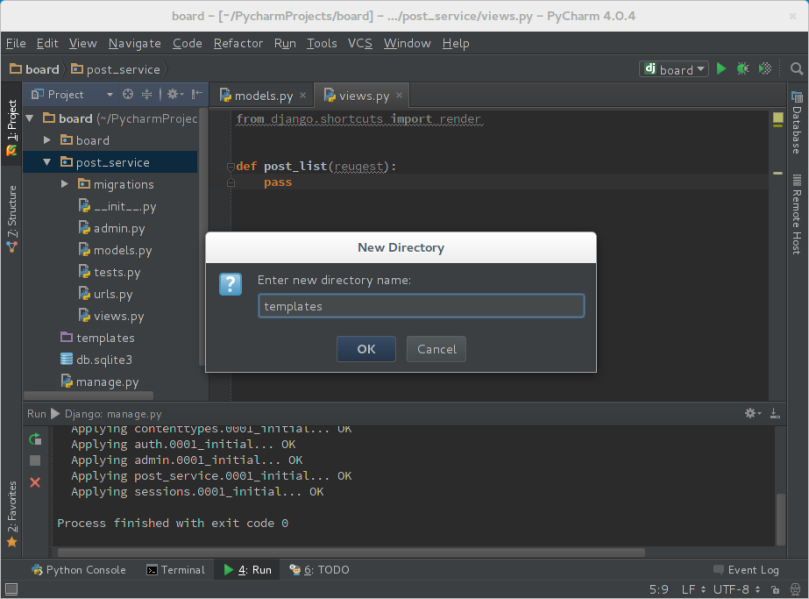Open the Navigate menu

point(134,43)
